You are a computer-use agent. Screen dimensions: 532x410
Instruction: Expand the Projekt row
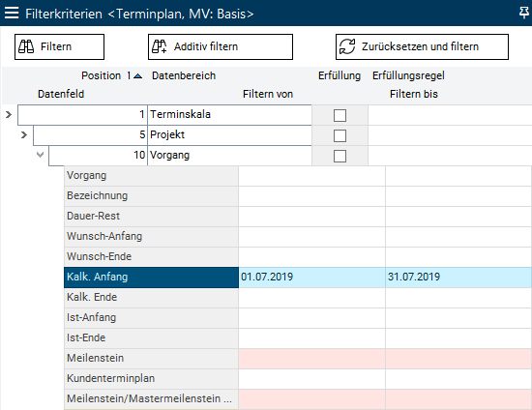[x=24, y=135]
